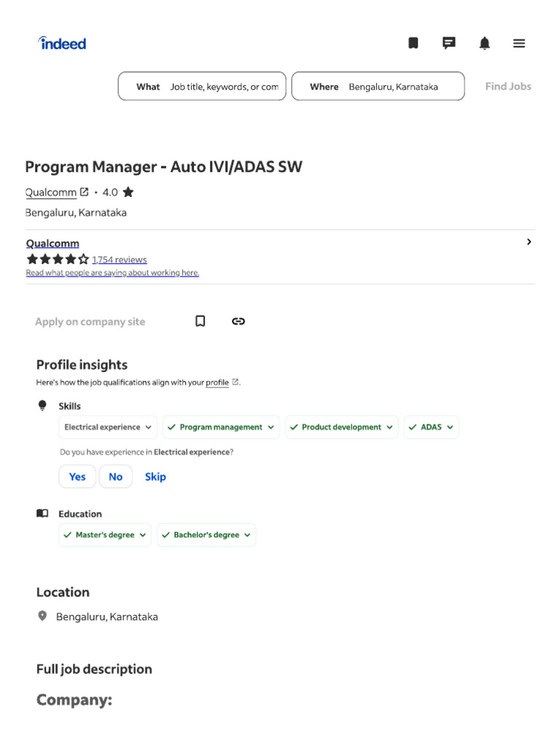Expand Qualcomm company card chevron arrow

tap(529, 242)
